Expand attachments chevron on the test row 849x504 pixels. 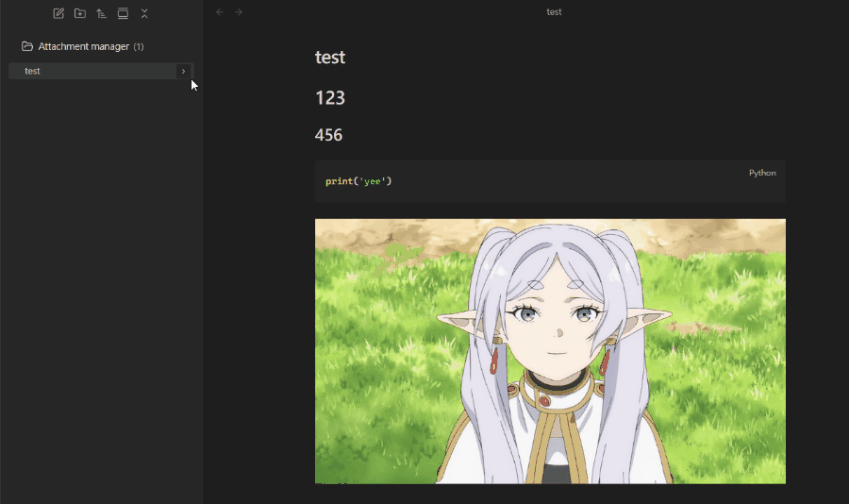click(183, 71)
